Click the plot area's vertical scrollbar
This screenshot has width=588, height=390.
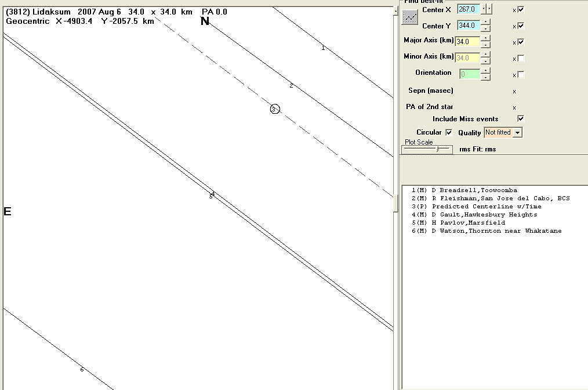[x=395, y=198]
